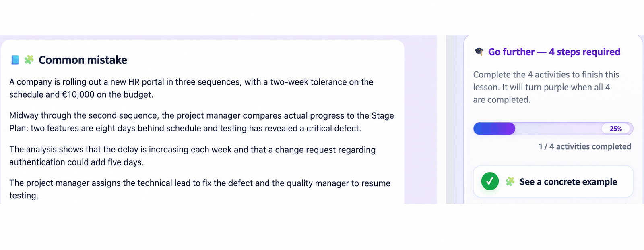Viewport: 644px width, 250px height.
Task: Click the paragraph starting Midway through the second sequence
Action: coord(202,122)
